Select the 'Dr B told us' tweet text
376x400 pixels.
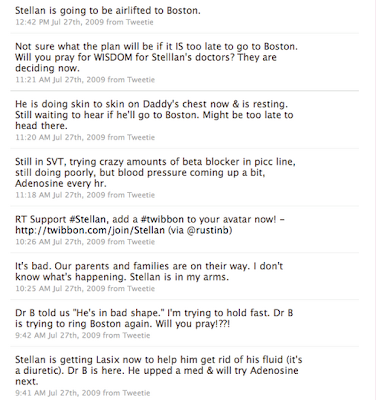(x=154, y=318)
